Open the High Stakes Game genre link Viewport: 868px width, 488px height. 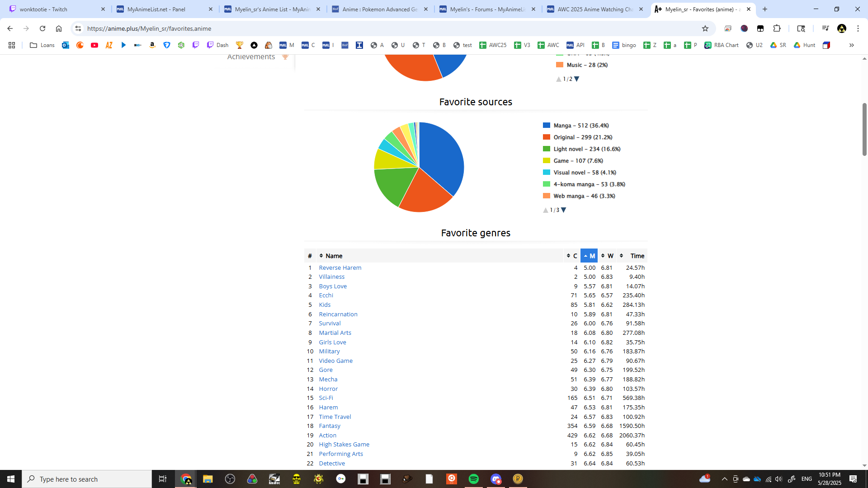[x=344, y=444]
